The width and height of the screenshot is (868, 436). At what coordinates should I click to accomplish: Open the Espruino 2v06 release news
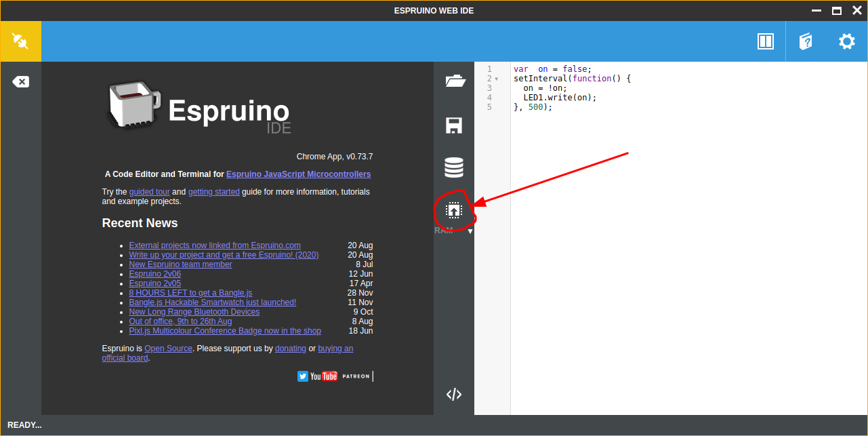click(x=154, y=273)
